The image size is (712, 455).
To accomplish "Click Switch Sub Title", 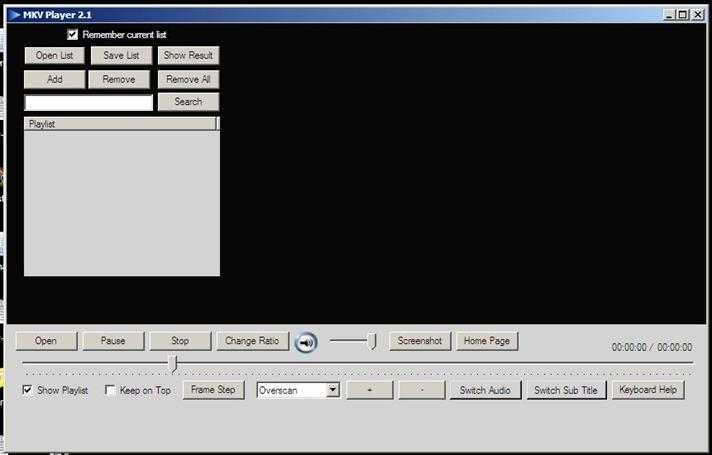I will click(x=566, y=390).
